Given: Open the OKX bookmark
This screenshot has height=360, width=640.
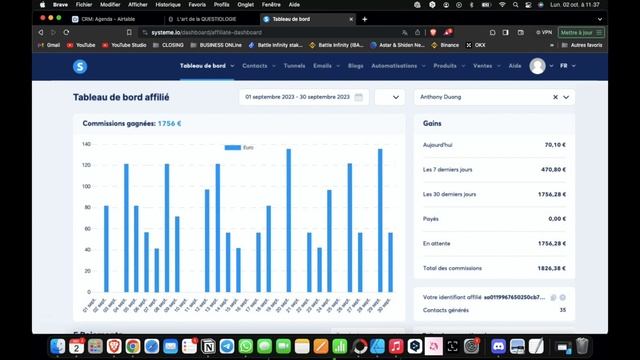Looking at the screenshot, I should [476, 45].
